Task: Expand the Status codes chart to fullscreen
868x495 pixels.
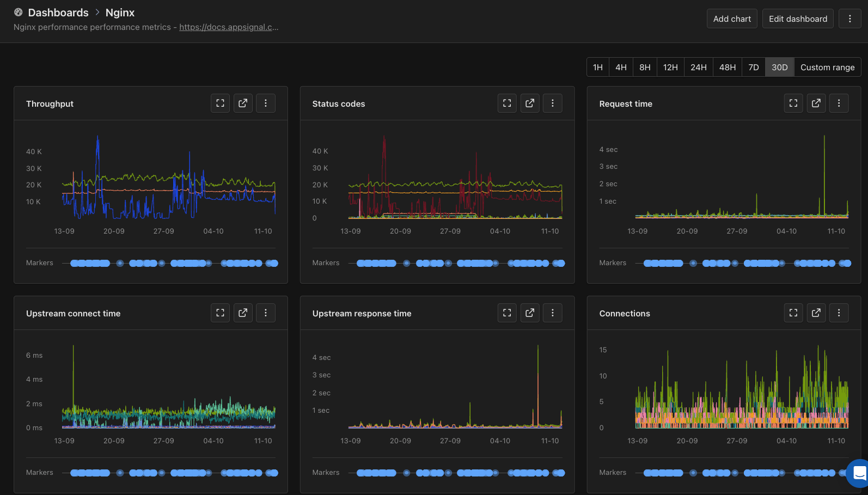Action: tap(507, 103)
